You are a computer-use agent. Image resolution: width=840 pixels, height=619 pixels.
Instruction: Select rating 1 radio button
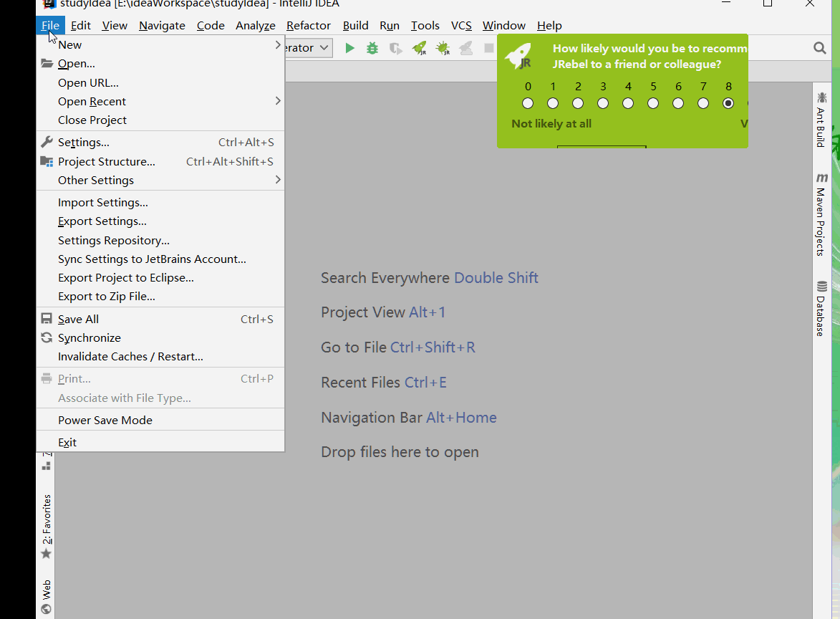point(553,103)
